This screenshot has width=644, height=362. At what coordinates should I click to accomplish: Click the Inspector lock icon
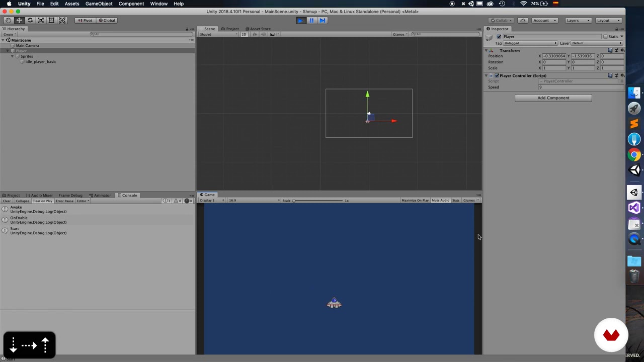(616, 29)
